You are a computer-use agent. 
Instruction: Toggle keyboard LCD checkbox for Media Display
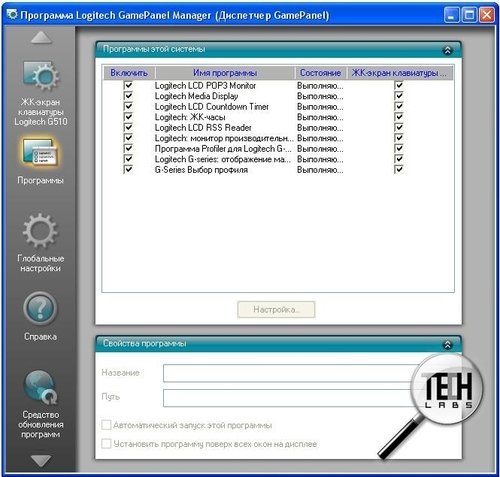click(x=399, y=96)
